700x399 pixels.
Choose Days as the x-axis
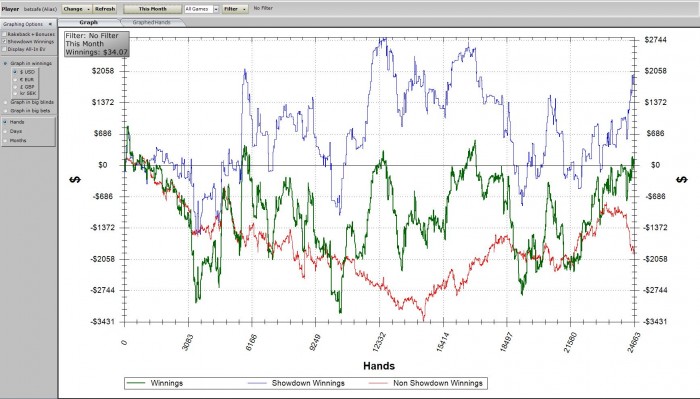[5, 131]
